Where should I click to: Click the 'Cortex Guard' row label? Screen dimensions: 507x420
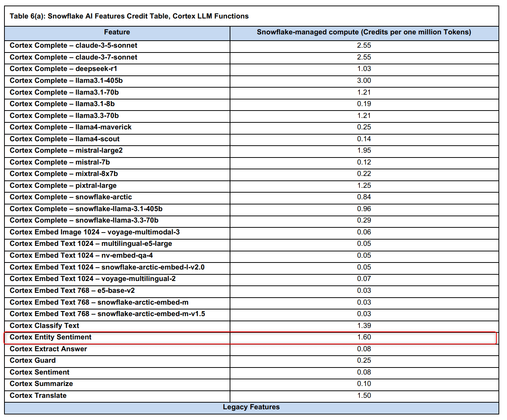pos(33,360)
